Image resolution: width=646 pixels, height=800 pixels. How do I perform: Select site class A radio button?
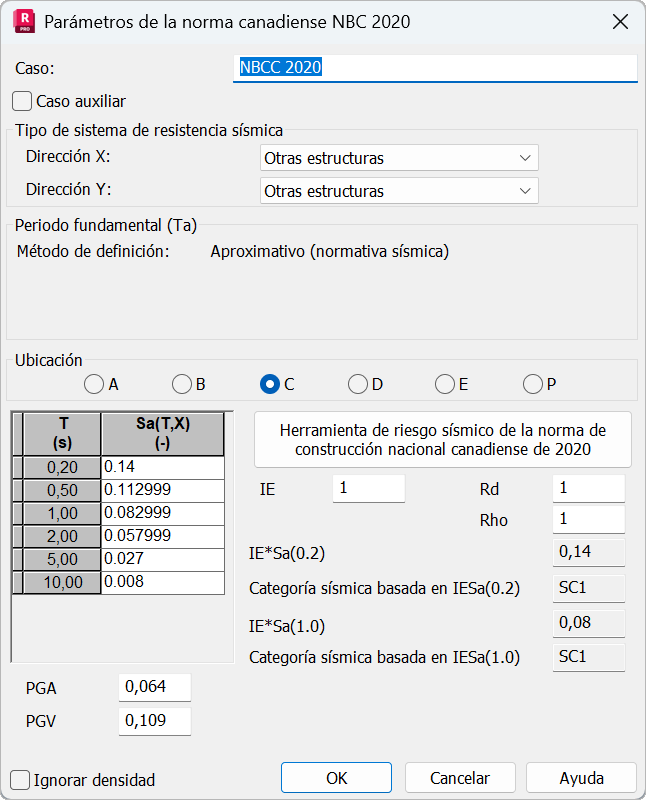pyautogui.click(x=94, y=384)
